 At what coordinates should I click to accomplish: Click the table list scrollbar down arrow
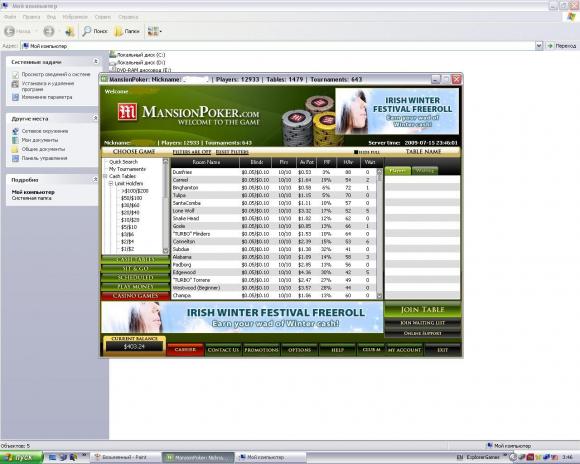[x=379, y=296]
